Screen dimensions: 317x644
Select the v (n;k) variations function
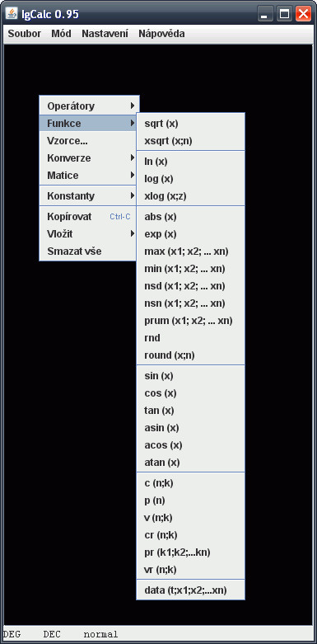[x=191, y=518]
